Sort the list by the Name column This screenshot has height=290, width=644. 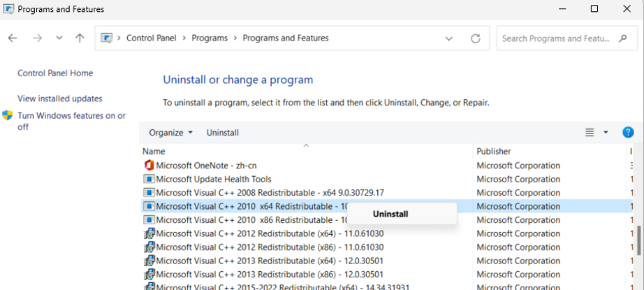(154, 151)
